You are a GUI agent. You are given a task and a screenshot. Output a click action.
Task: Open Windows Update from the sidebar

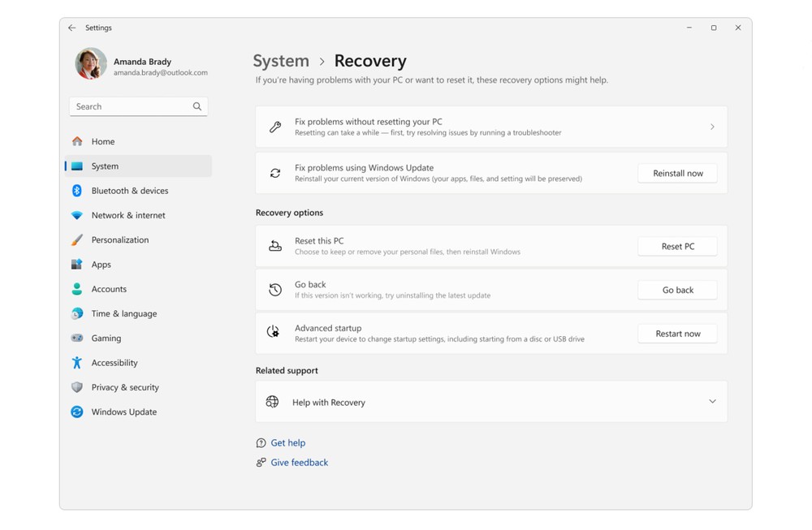pos(138,412)
